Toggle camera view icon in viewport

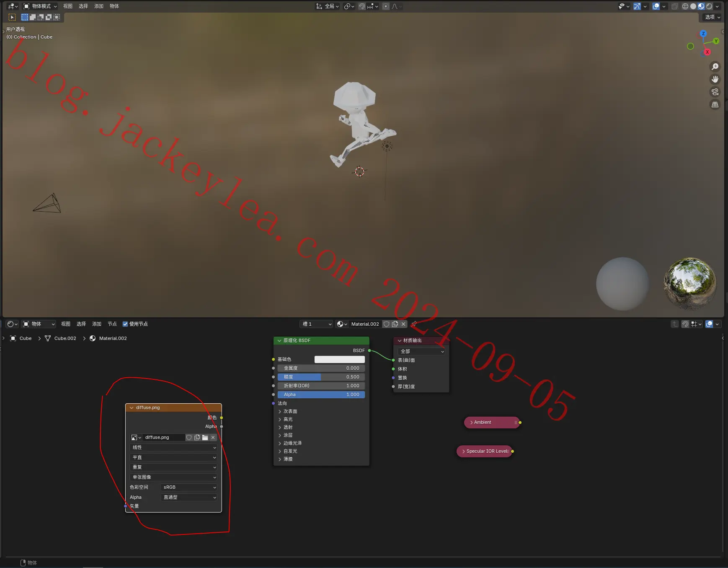click(715, 92)
